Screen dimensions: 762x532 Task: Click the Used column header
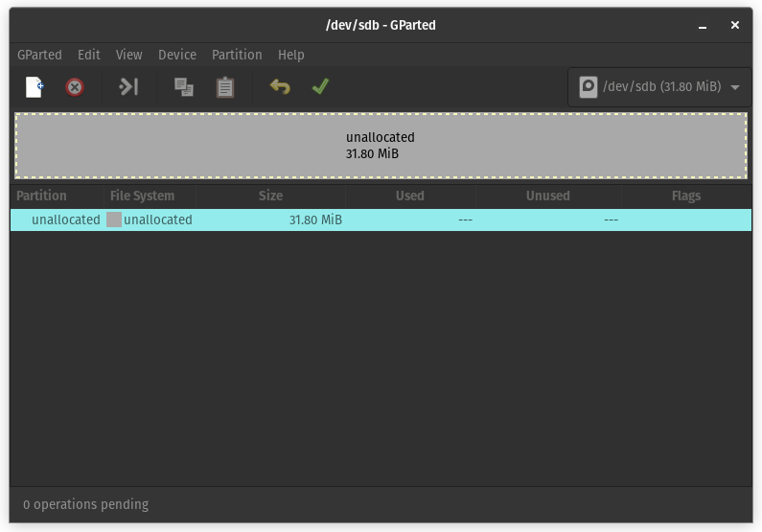[410, 196]
